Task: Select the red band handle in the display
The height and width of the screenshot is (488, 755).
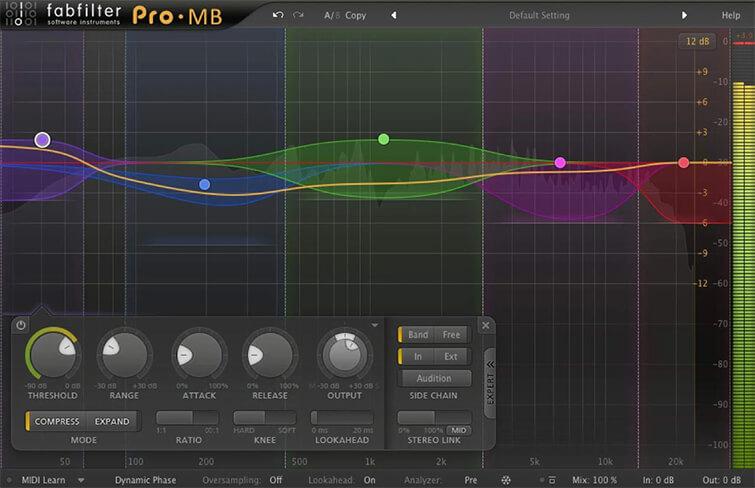Action: pos(683,162)
